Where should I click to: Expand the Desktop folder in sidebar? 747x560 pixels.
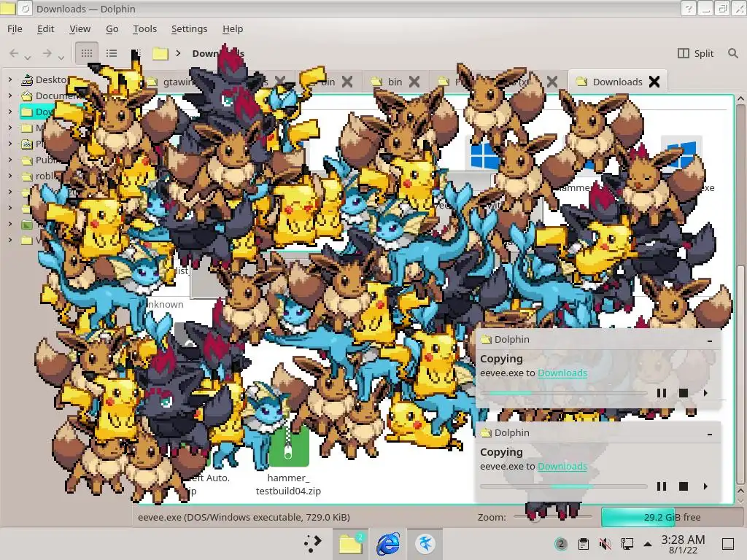tap(10, 79)
